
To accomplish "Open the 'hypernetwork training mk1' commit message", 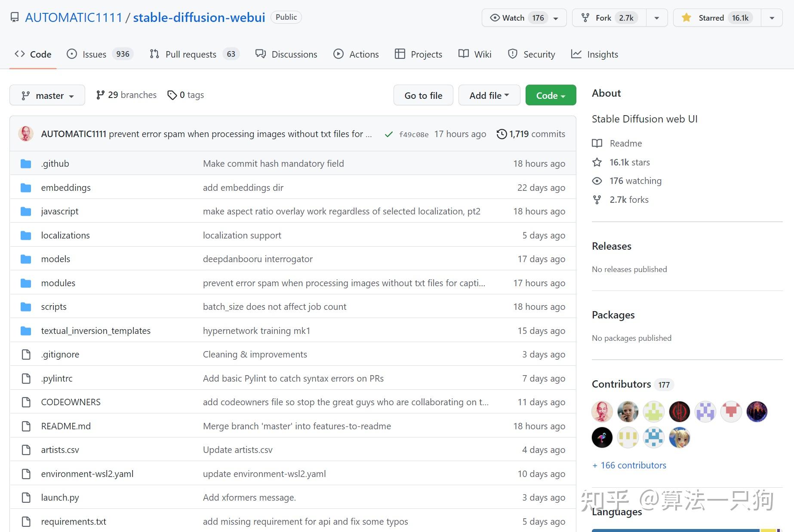I will pyautogui.click(x=256, y=331).
